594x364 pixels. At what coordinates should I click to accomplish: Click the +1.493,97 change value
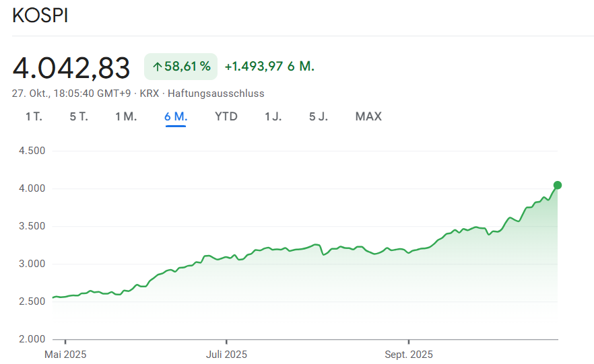tap(254, 67)
